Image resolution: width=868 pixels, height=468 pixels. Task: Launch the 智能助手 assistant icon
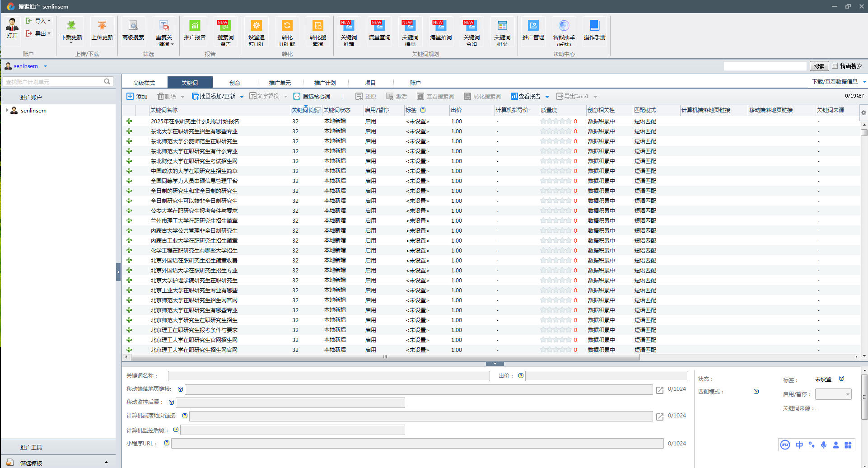[x=564, y=26]
